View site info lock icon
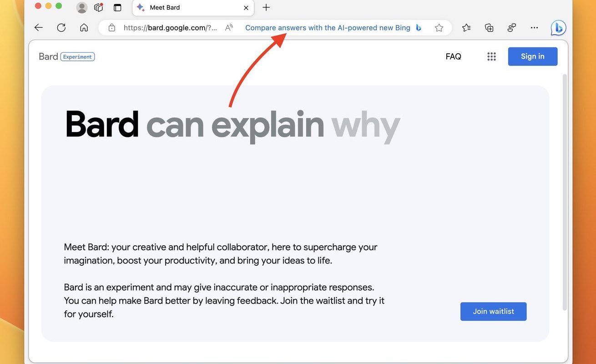The height and width of the screenshot is (364, 596). (x=112, y=28)
